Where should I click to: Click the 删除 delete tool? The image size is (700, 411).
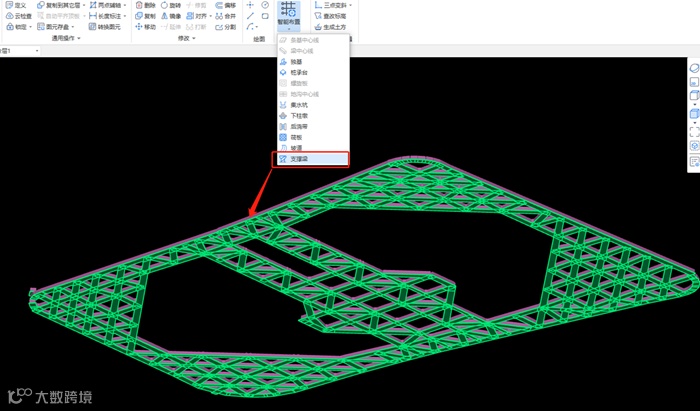[x=146, y=5]
